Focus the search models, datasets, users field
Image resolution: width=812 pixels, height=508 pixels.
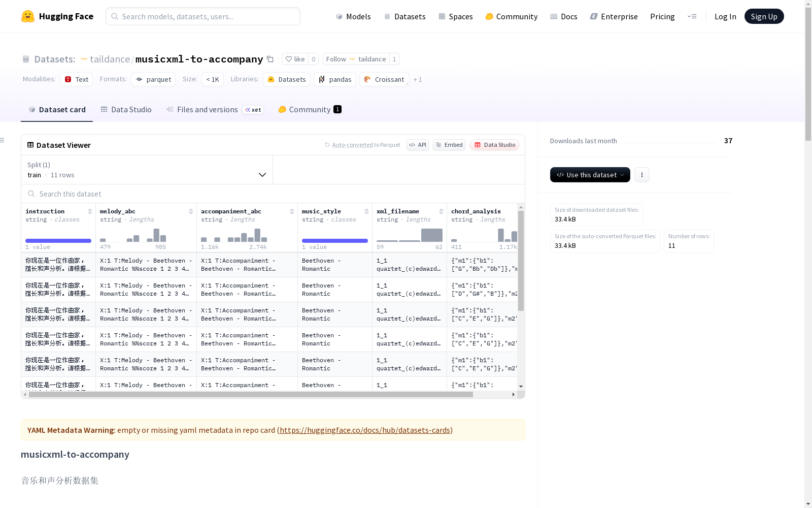click(x=203, y=16)
